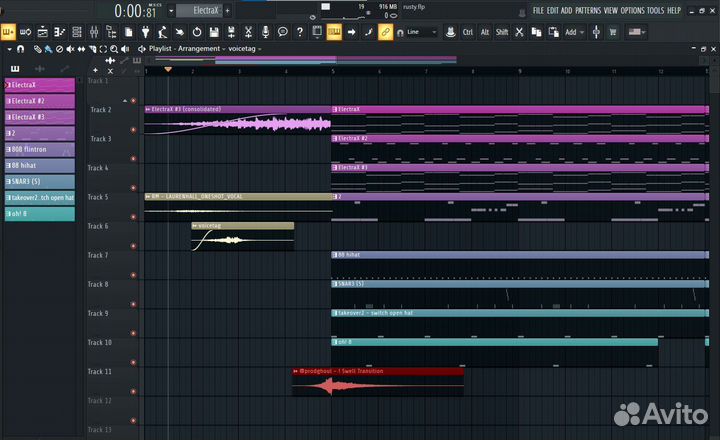The image size is (720, 440).
Task: Select the 808 flintron pattern
Action: point(40,149)
